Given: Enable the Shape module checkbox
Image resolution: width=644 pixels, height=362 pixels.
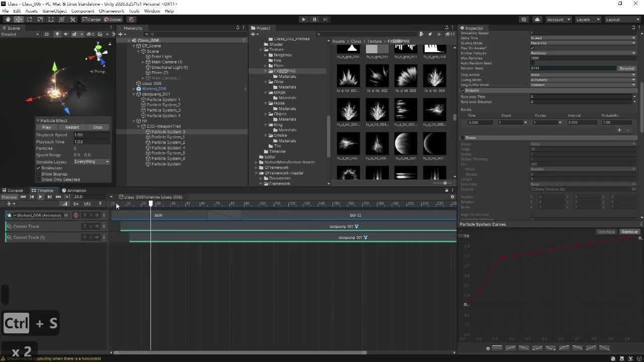Looking at the screenshot, I should pos(463,138).
